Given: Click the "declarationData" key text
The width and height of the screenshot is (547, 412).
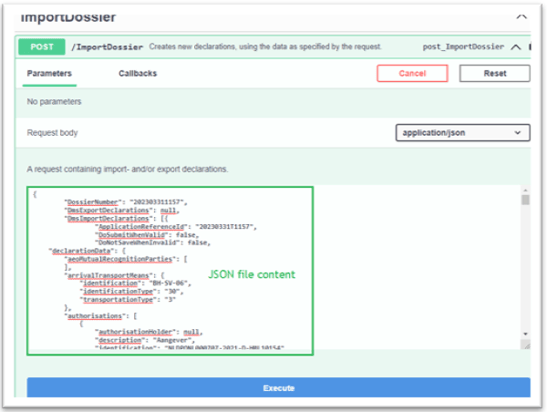Looking at the screenshot, I should [x=81, y=250].
